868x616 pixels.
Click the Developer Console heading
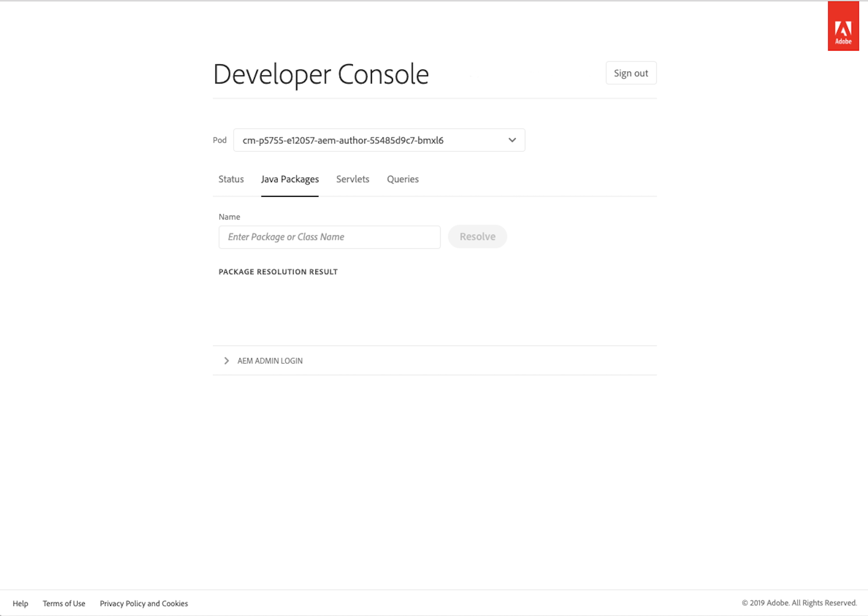click(321, 74)
